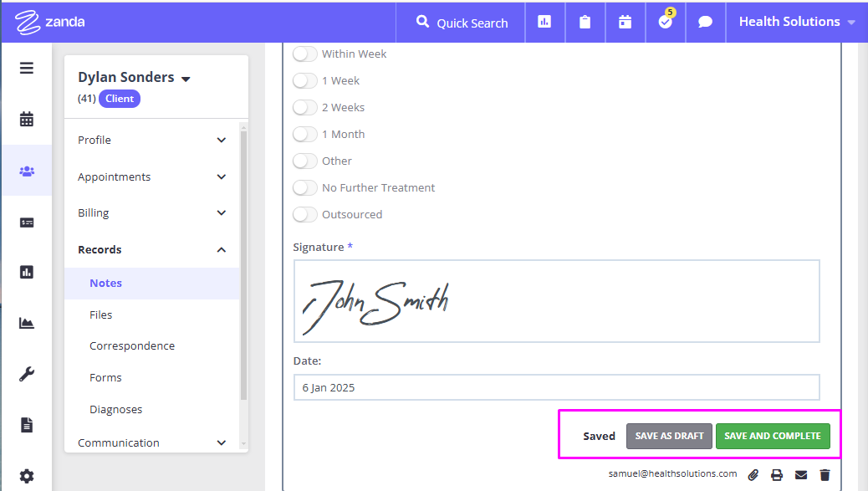Open the wrench settings tool in sidebar

pos(26,374)
